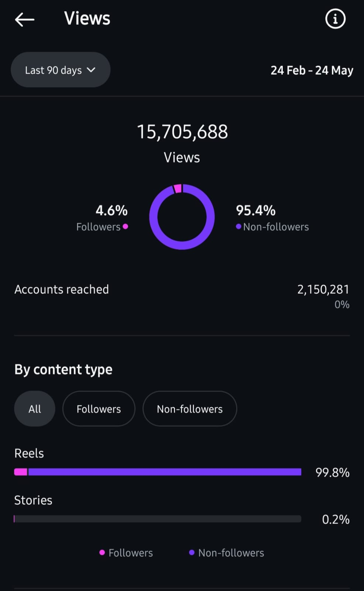Tap the Stories content type label
Viewport: 364px width, 591px height.
click(33, 500)
